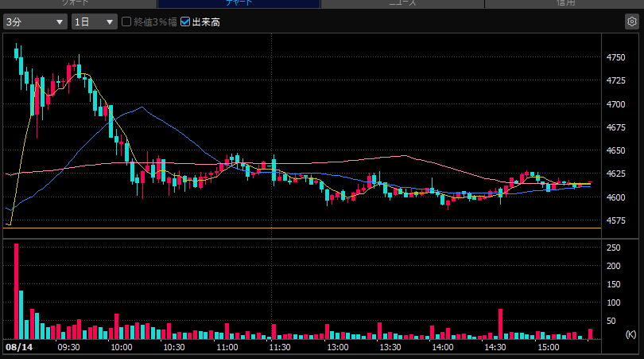Open the 信用 tab

pyautogui.click(x=564, y=3)
